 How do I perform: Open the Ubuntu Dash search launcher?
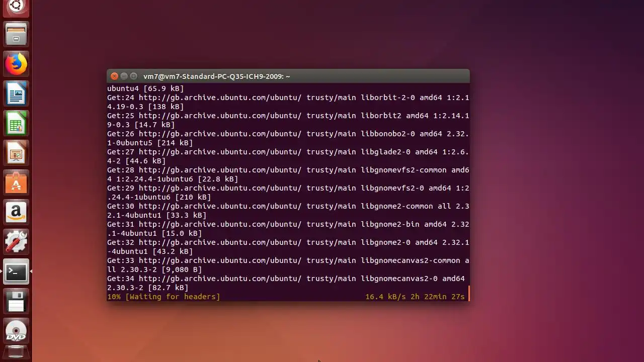16,7
